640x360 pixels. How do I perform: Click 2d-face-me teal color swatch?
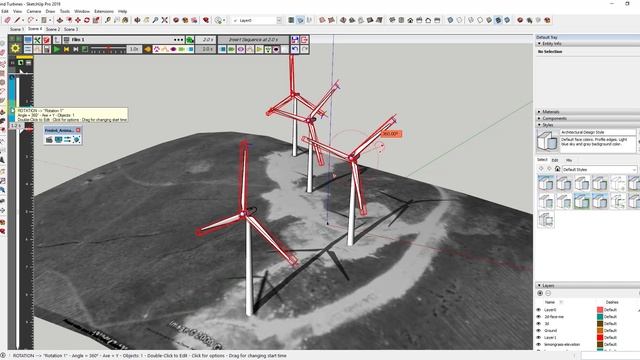coord(600,317)
